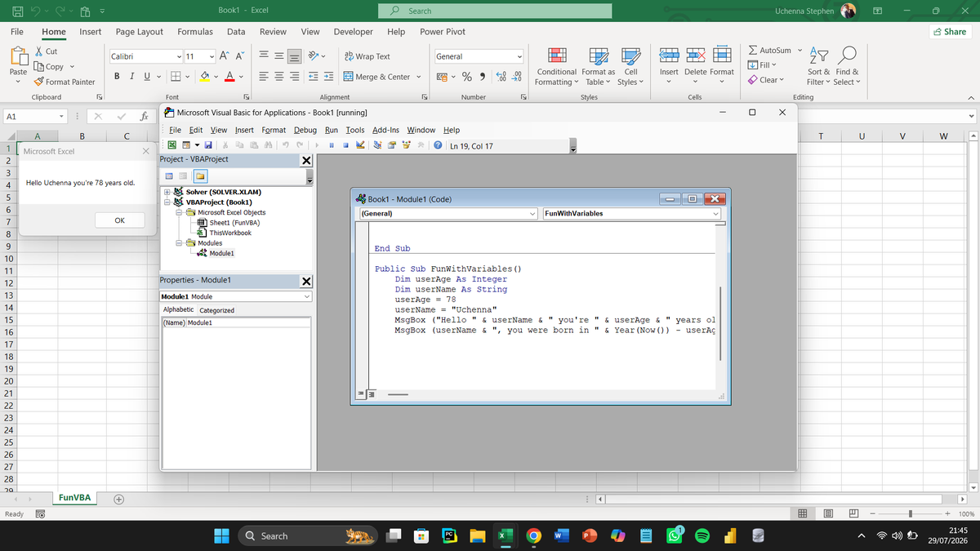980x551 pixels.
Task: Click the Increase Decimal icon
Action: [x=500, y=77]
